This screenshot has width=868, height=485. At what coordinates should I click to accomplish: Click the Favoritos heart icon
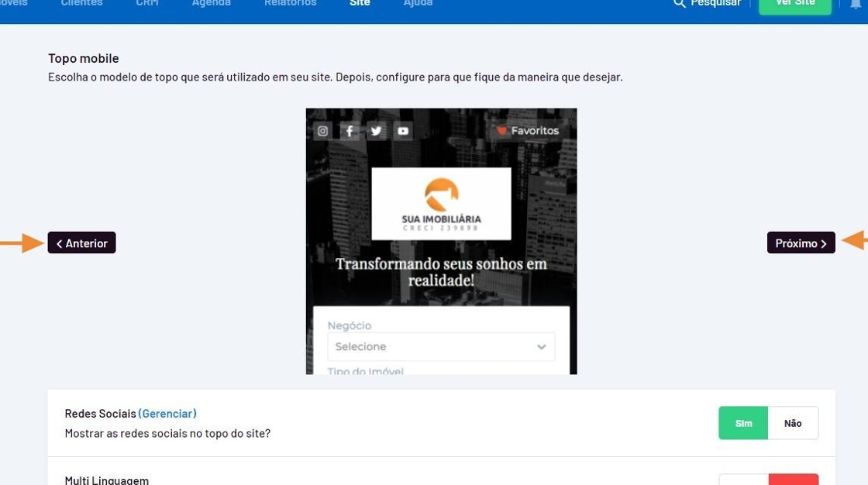tap(501, 131)
